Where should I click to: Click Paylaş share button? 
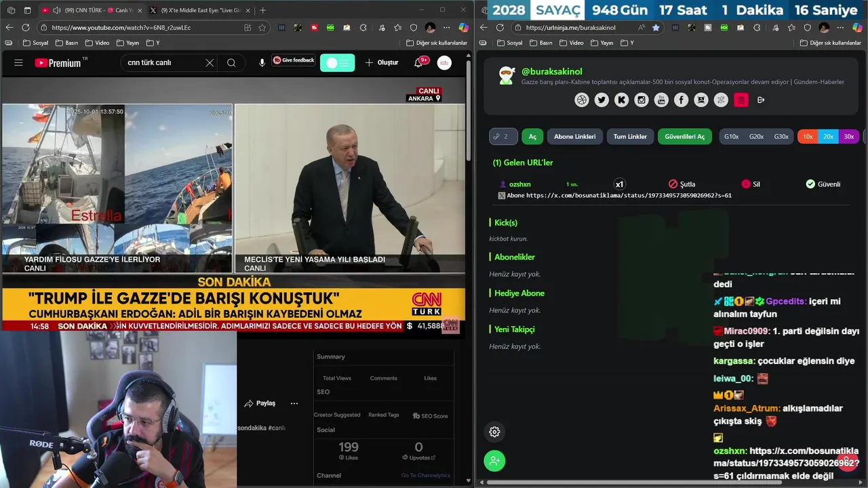pos(260,403)
